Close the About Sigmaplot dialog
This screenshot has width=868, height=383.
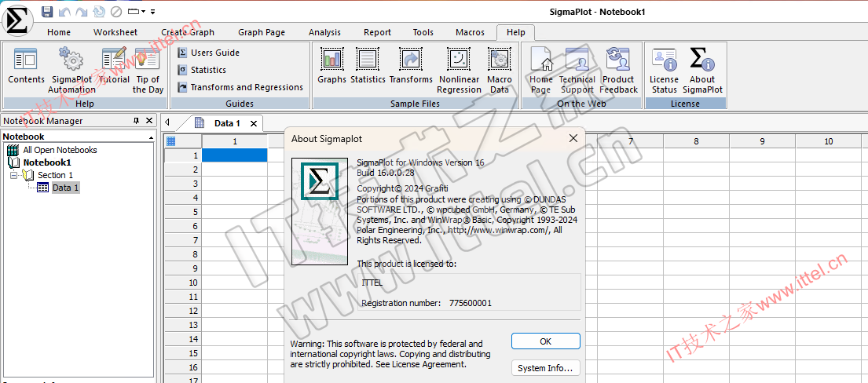(573, 138)
